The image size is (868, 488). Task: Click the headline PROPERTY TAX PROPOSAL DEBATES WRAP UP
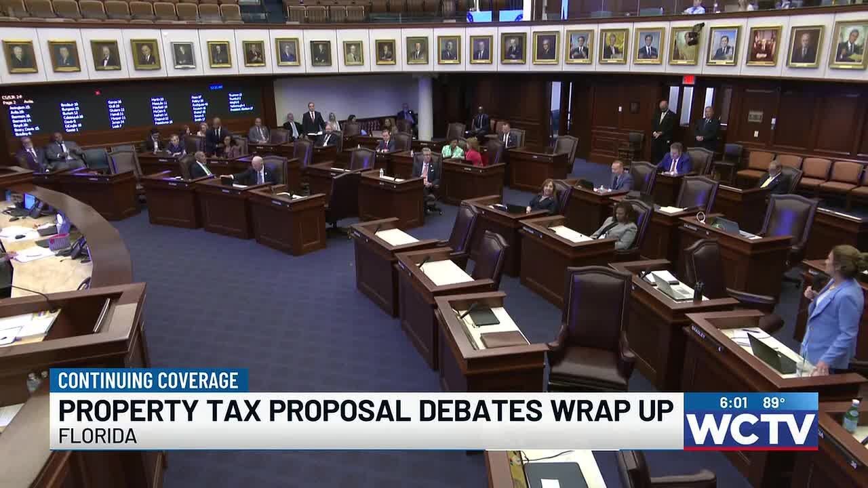(x=366, y=411)
